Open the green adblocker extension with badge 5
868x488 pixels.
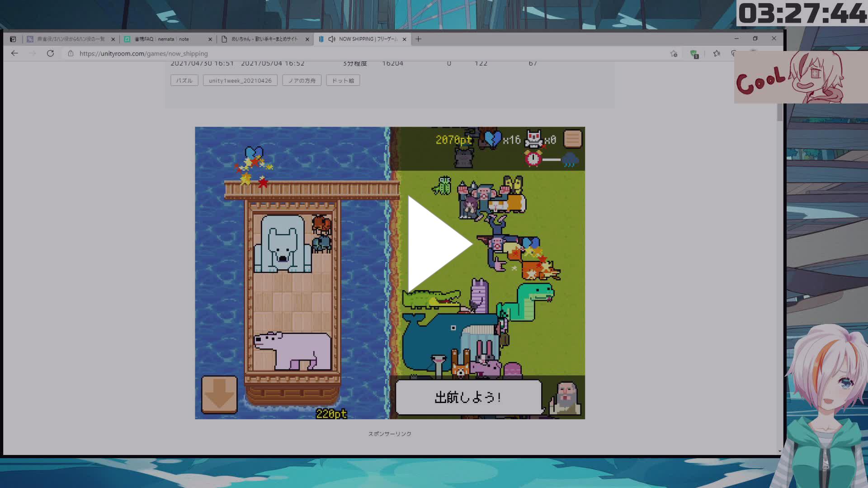coord(694,53)
